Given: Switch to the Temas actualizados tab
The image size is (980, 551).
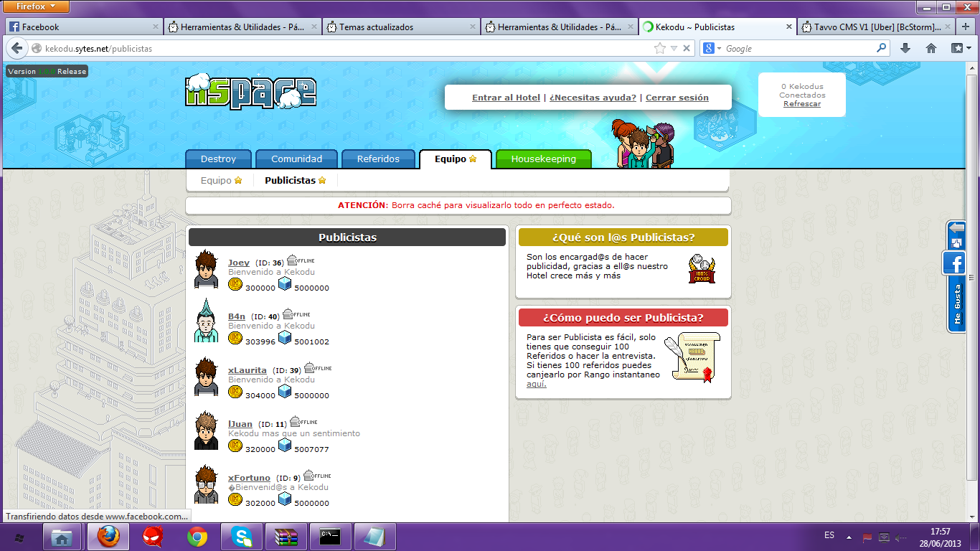Looking at the screenshot, I should pos(400,27).
